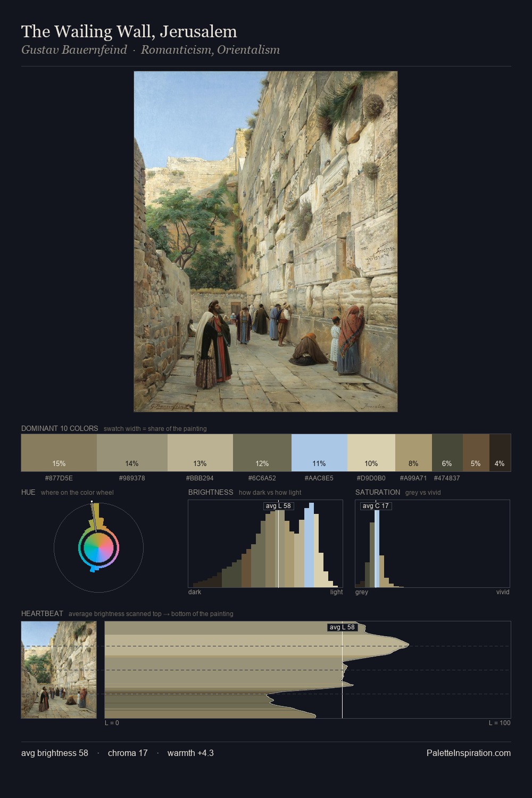532x798 pixels.
Task: Click the avg brightness 58 footer text
Action: coord(55,753)
